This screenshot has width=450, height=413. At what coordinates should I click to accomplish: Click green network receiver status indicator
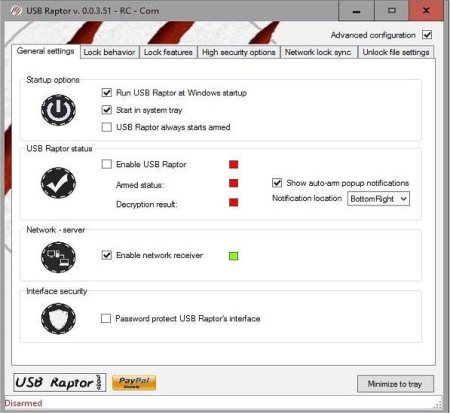234,256
